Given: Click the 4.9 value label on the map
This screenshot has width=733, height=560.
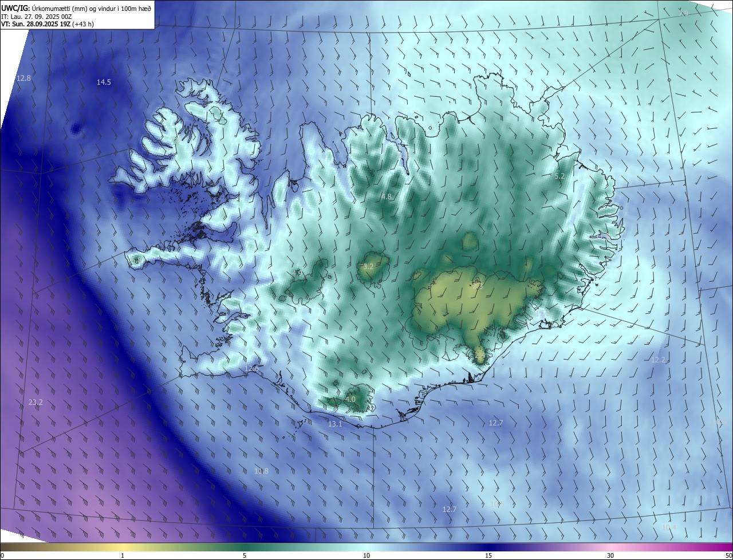Looking at the screenshot, I should click(297, 274).
